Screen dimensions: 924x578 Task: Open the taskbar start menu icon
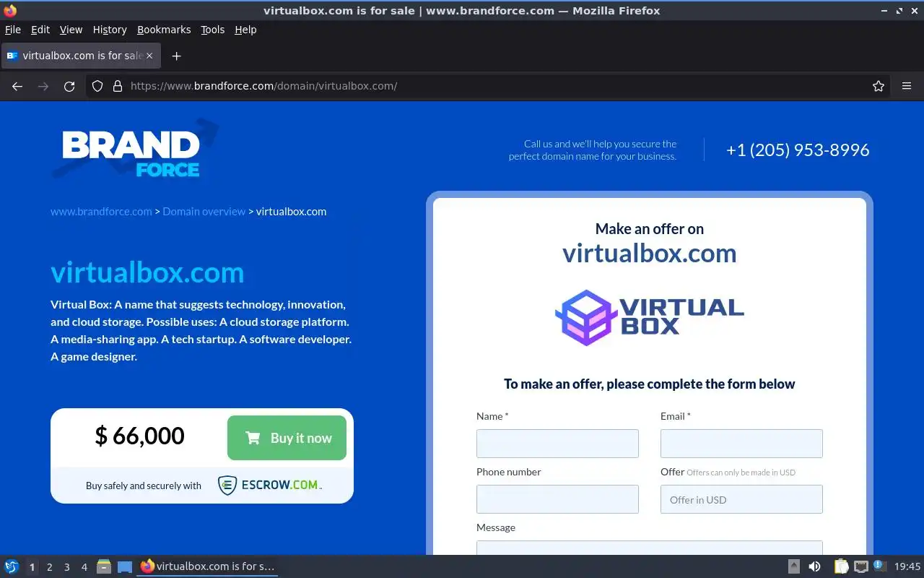point(12,566)
